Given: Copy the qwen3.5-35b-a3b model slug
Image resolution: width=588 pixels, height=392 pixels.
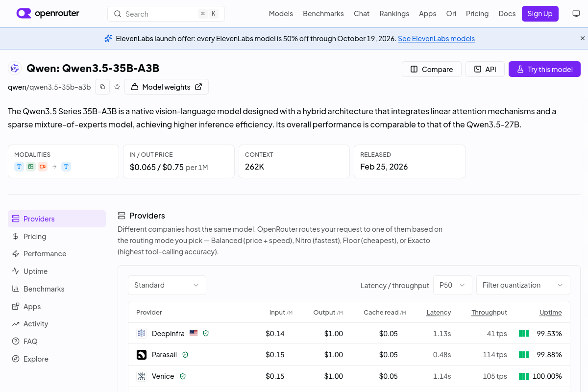Looking at the screenshot, I should [102, 87].
